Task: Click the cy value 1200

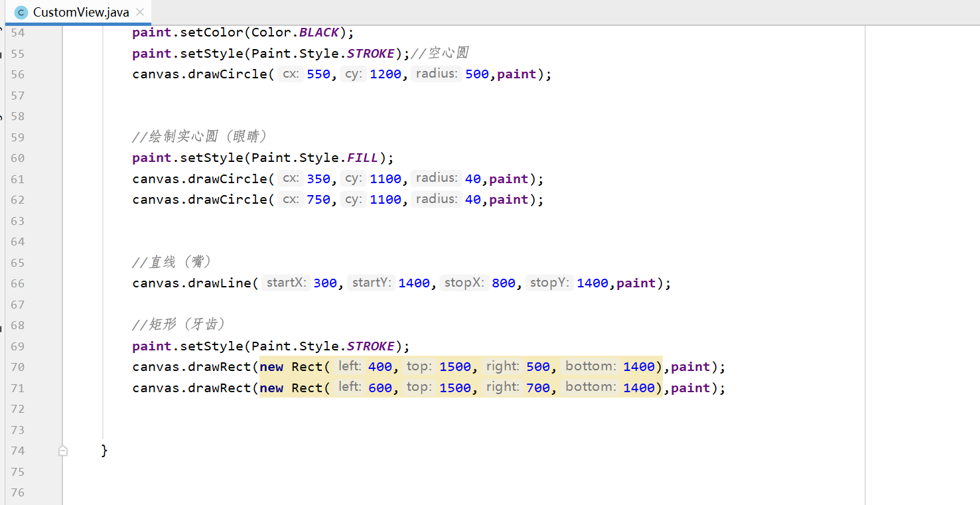Action: click(x=385, y=74)
